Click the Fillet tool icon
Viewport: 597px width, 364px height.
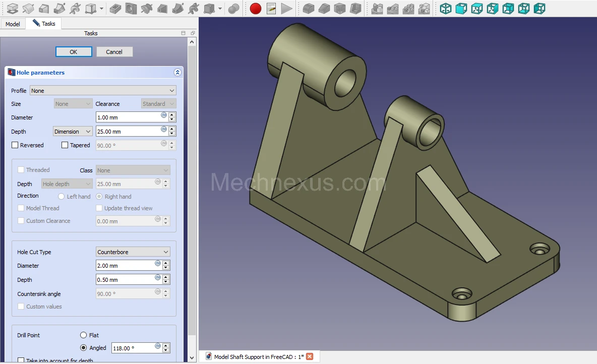coord(308,9)
